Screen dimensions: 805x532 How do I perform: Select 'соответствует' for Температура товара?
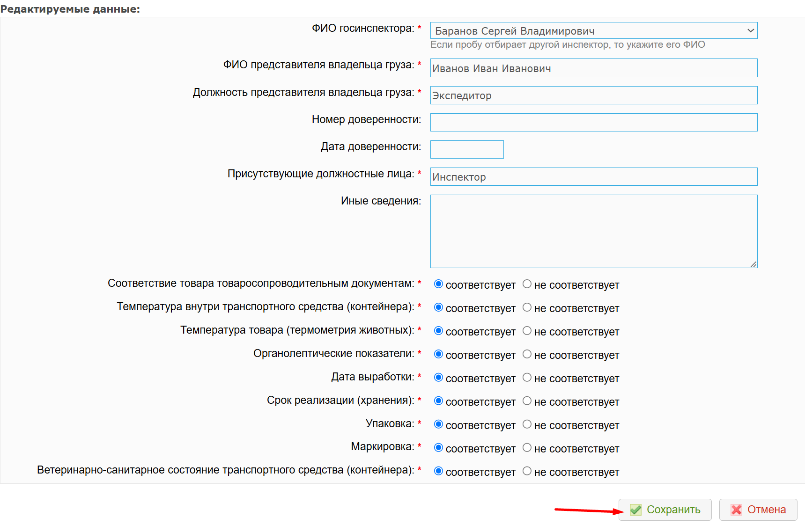coord(438,331)
